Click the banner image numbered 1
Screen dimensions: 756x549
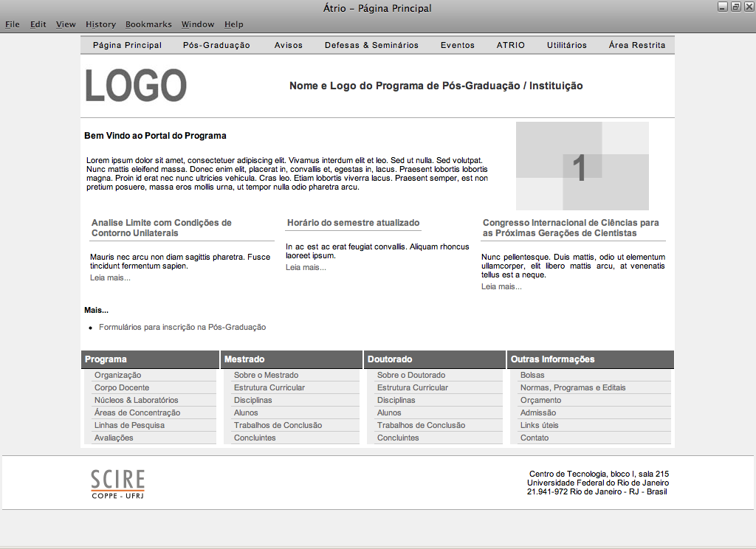click(582, 166)
